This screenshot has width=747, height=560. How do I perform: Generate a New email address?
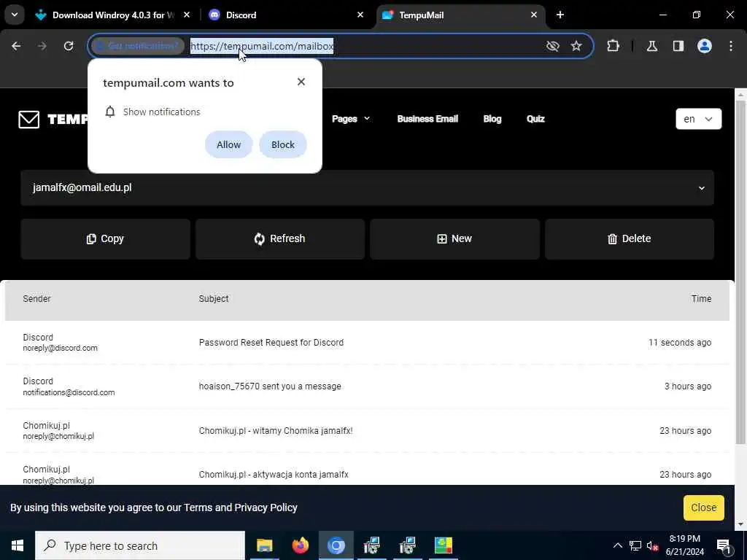pyautogui.click(x=454, y=239)
